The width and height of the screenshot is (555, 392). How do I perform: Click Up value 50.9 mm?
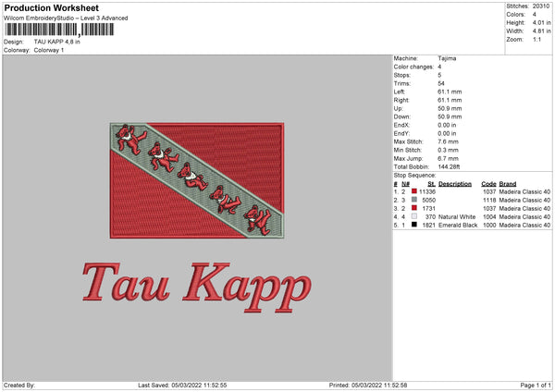coord(450,108)
